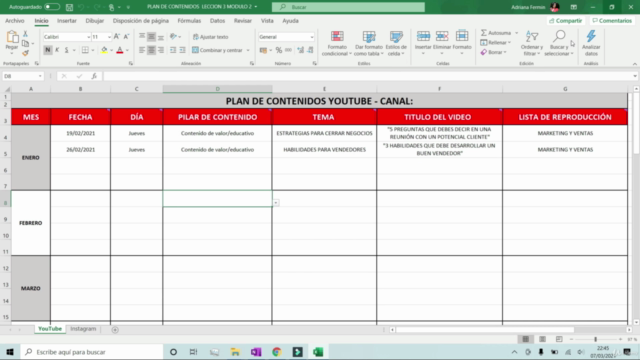Toggle center horizontal alignment
Screen dimensions: 640x360
tap(151, 50)
